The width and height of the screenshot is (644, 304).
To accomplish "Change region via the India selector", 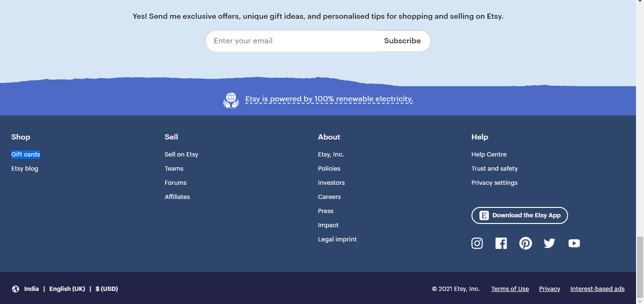I will click(x=31, y=289).
